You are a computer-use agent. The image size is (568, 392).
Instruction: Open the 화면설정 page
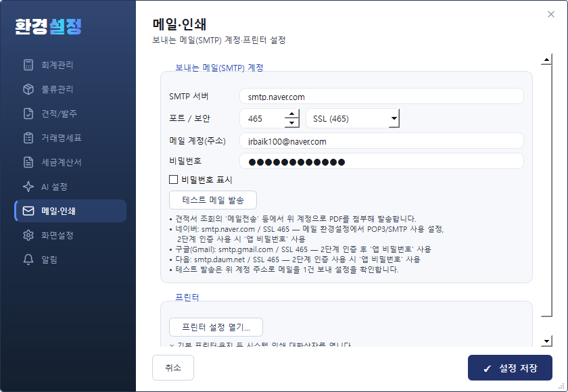[x=70, y=235]
